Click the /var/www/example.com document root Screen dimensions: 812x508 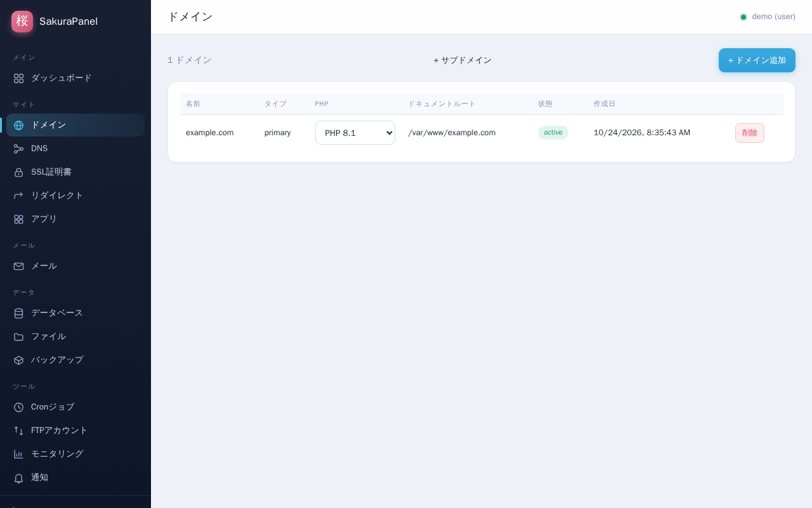click(452, 133)
